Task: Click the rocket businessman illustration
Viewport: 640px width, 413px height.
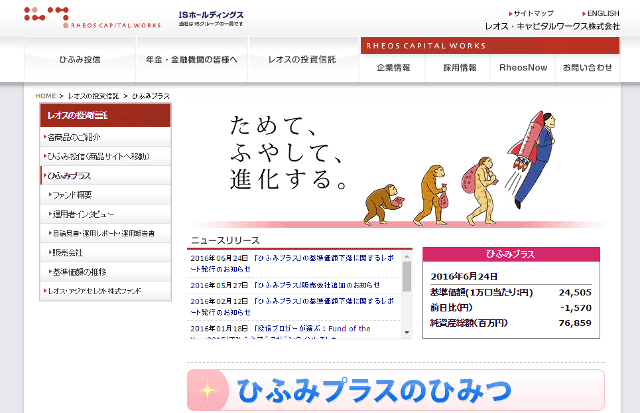Action: [x=532, y=158]
